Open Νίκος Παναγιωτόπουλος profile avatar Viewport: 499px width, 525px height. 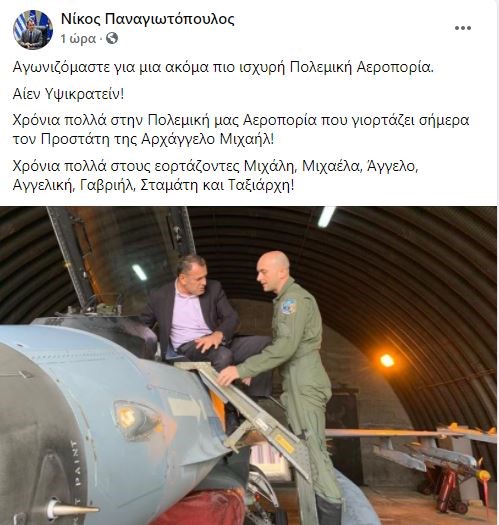[x=33, y=30]
